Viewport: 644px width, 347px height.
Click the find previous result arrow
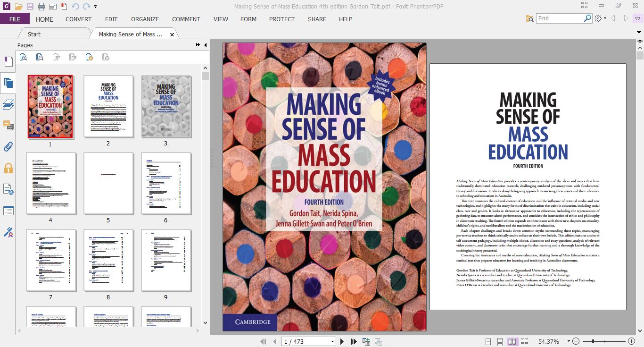coord(613,18)
